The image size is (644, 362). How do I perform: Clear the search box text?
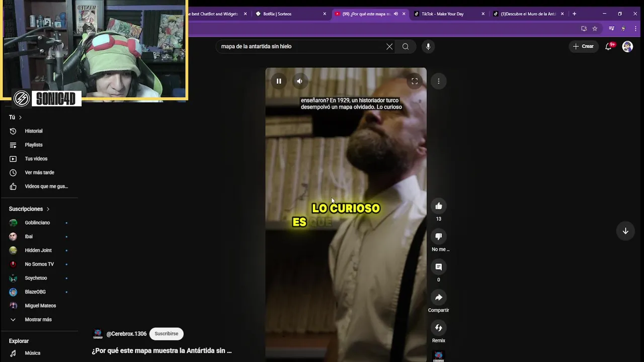click(x=389, y=46)
